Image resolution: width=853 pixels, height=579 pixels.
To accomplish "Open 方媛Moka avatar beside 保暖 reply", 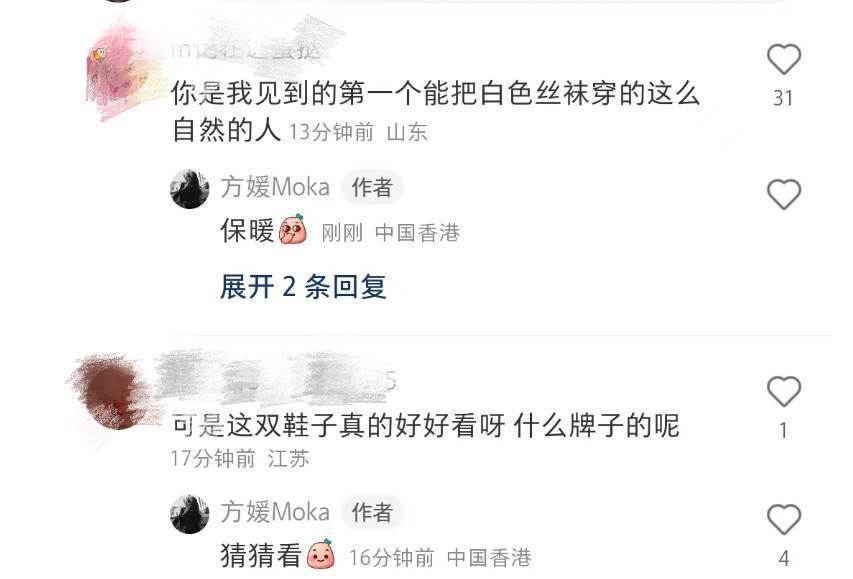I will [x=190, y=188].
